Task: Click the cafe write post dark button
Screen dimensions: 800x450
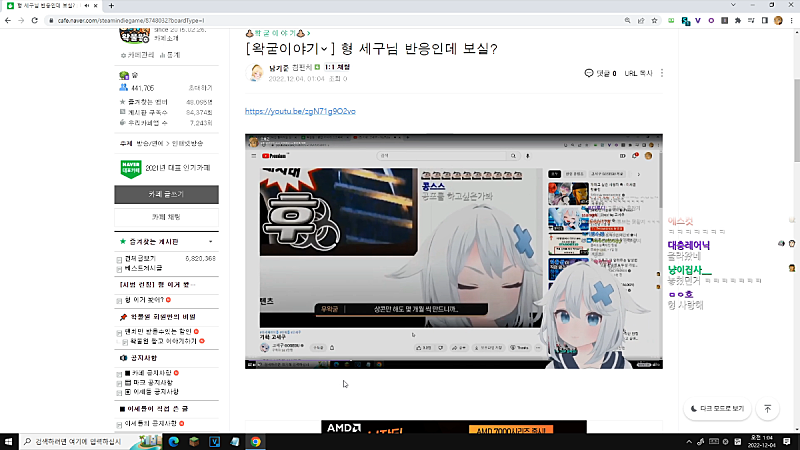Action: [x=166, y=194]
